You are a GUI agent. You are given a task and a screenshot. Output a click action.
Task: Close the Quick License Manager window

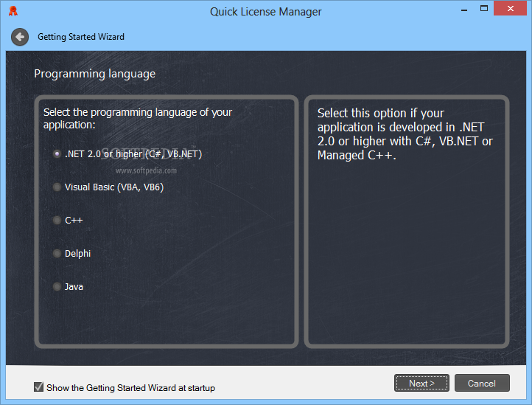tap(511, 9)
